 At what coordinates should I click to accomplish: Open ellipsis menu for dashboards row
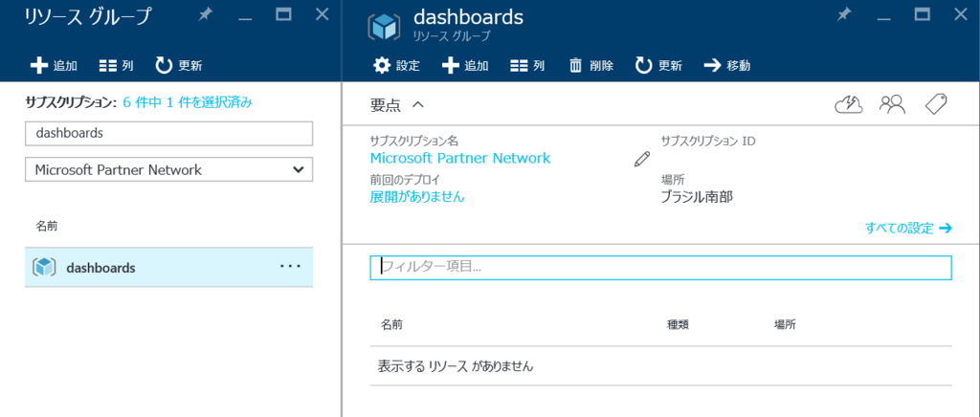coord(290,267)
